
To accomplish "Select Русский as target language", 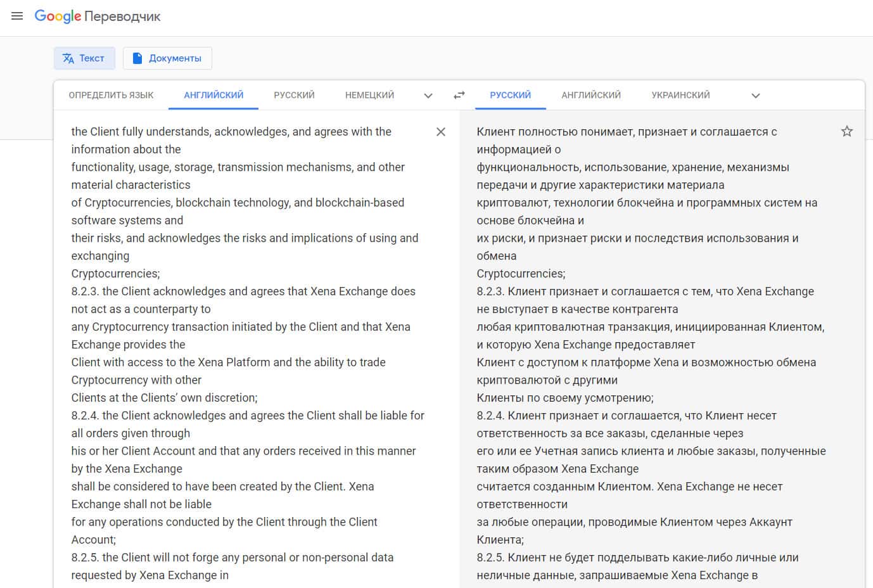I will [510, 95].
